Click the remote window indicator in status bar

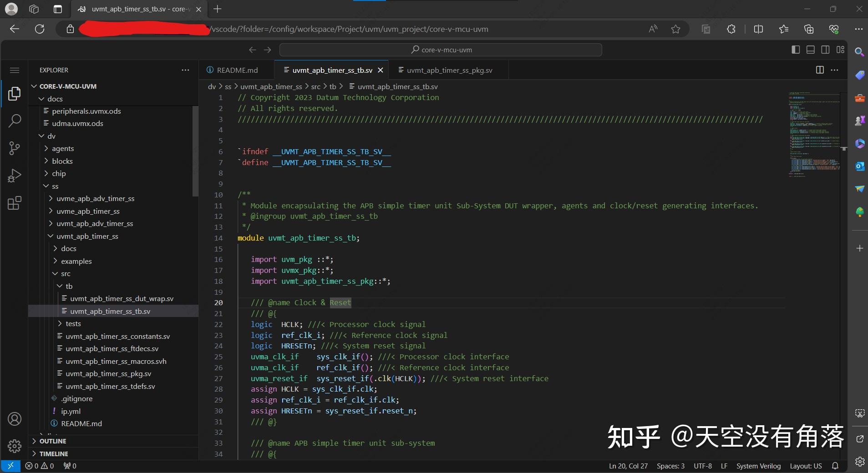coord(10,466)
